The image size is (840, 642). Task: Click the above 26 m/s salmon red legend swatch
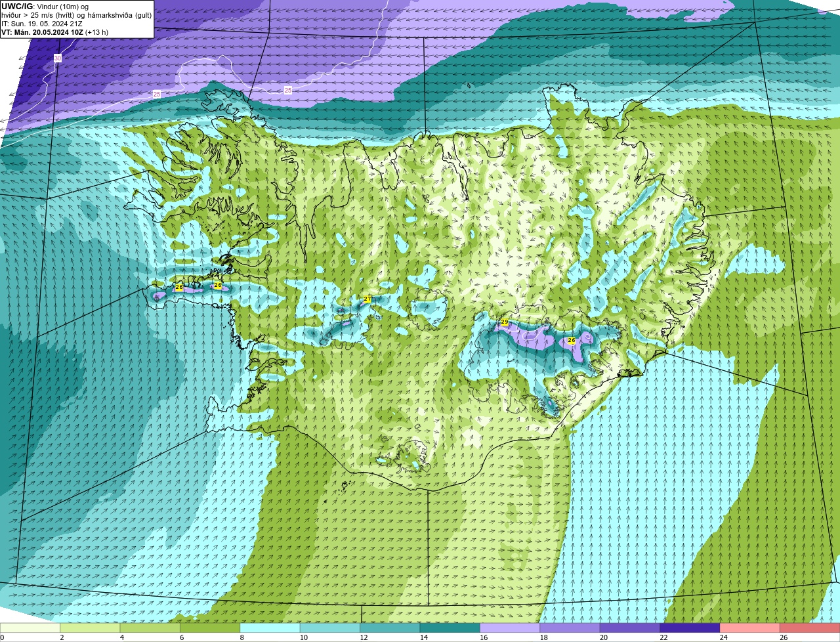pos(810,628)
